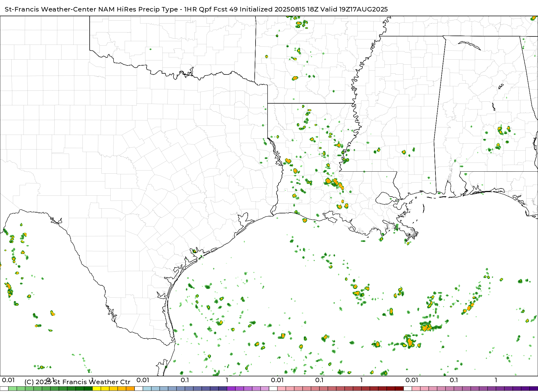Pick the first vivid violet swatch after navy
Image resolution: width=538 pixels, height=392 pixels.
tap(231, 389)
